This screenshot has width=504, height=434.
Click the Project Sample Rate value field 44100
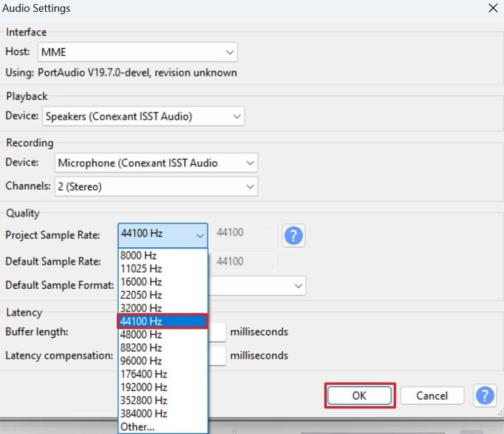point(245,235)
